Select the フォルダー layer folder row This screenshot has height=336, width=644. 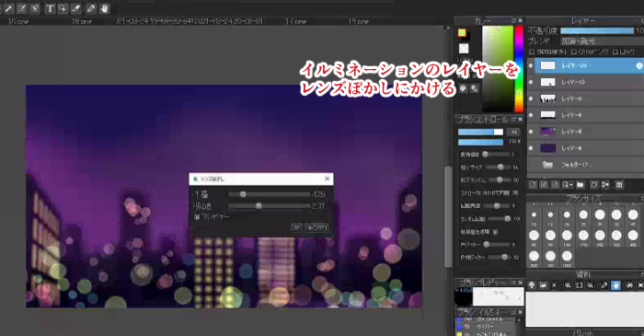coord(585,165)
